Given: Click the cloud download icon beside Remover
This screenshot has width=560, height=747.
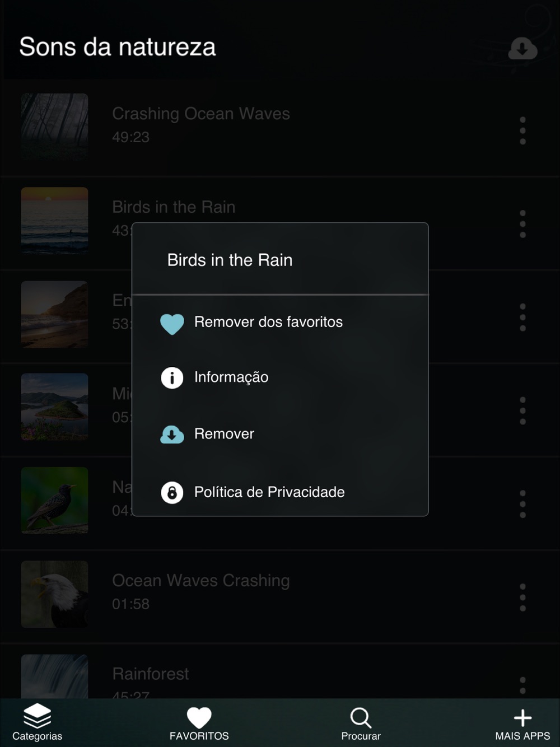Looking at the screenshot, I should pos(172,435).
